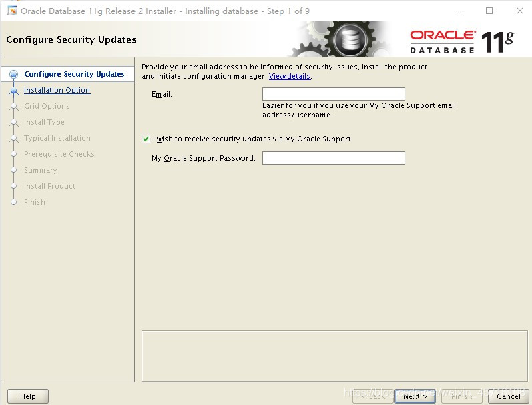
Task: Click the installer app icon in title bar
Action: click(12, 11)
